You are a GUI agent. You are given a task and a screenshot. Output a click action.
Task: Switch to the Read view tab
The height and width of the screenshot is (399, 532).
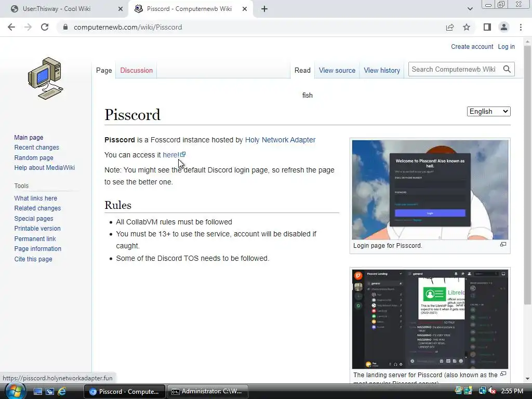click(x=302, y=70)
